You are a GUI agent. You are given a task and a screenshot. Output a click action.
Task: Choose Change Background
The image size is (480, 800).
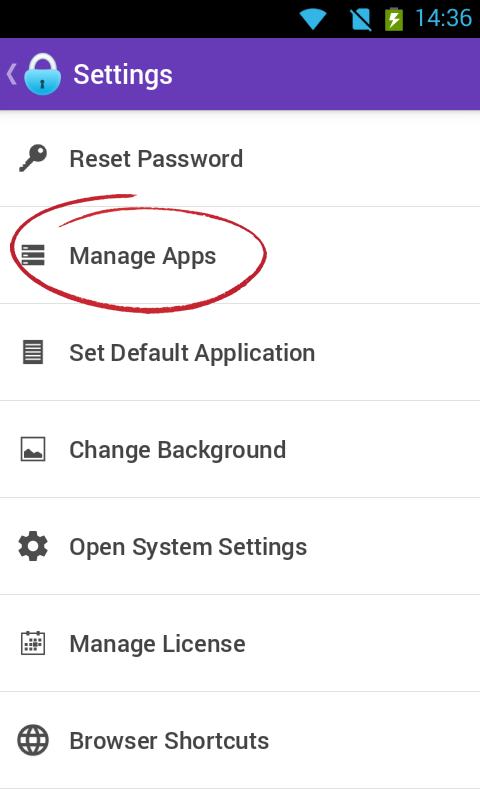pos(240,449)
